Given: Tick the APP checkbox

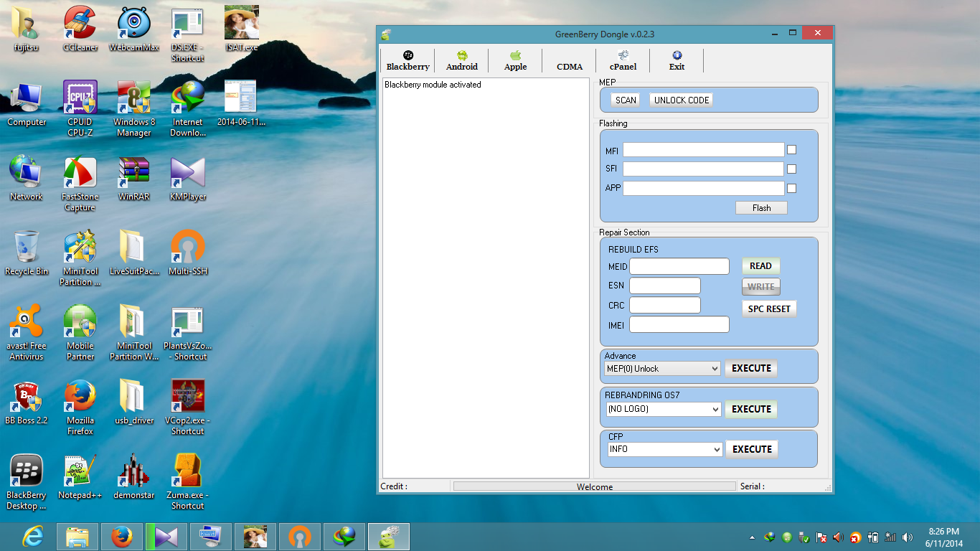Looking at the screenshot, I should tap(792, 189).
